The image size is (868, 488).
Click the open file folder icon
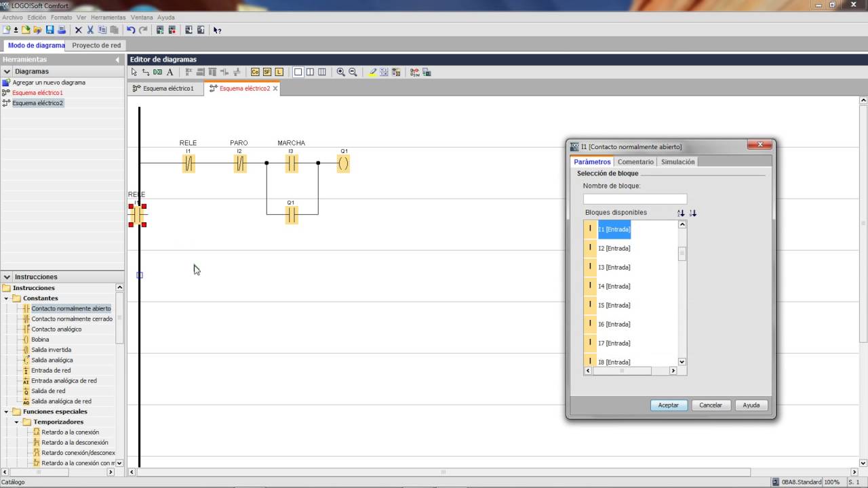[x=26, y=30]
